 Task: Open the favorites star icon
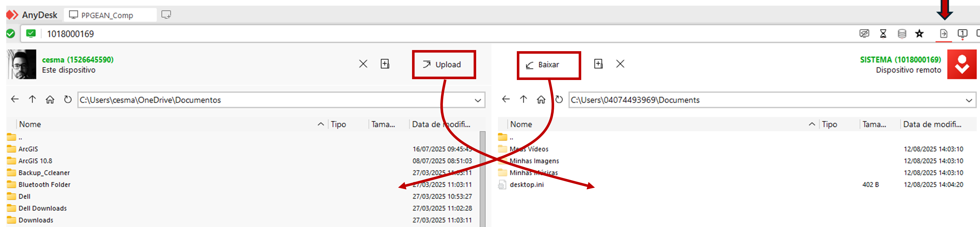919,34
